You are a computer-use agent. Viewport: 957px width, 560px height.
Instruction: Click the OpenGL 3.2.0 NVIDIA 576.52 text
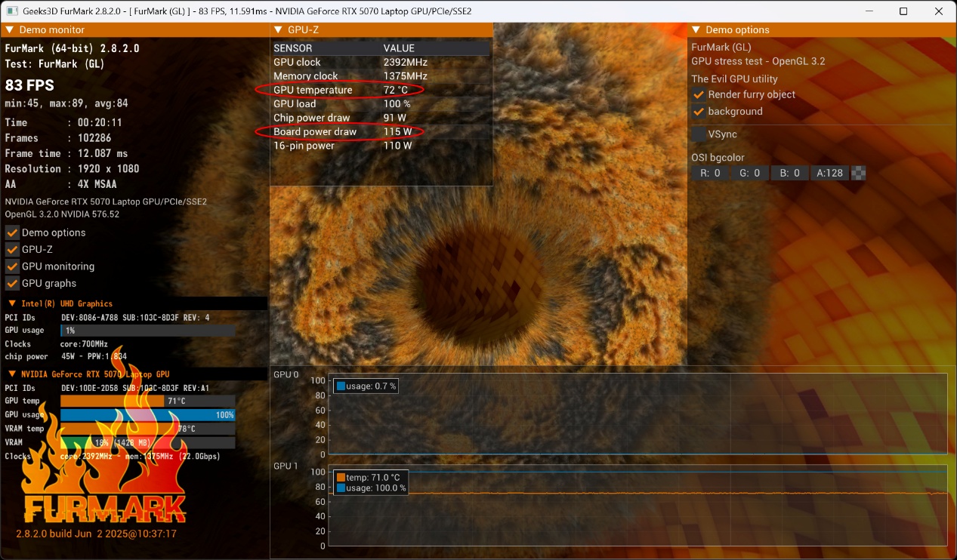[62, 214]
